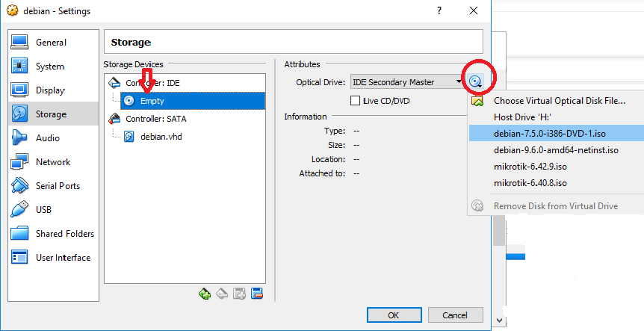Select the Storage settings category
Screen dimensions: 644x331
coord(53,114)
